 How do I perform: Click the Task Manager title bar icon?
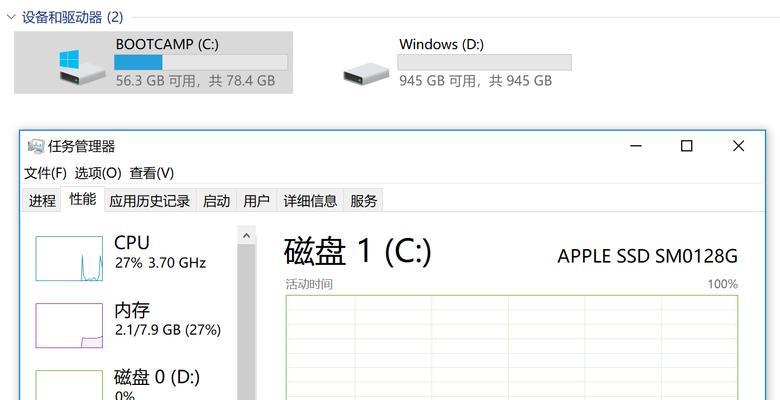(x=36, y=146)
